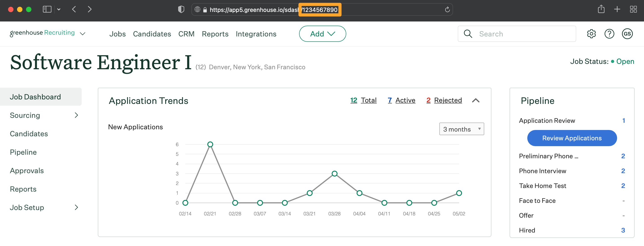
Task: Click the privacy shield icon
Action: [181, 10]
